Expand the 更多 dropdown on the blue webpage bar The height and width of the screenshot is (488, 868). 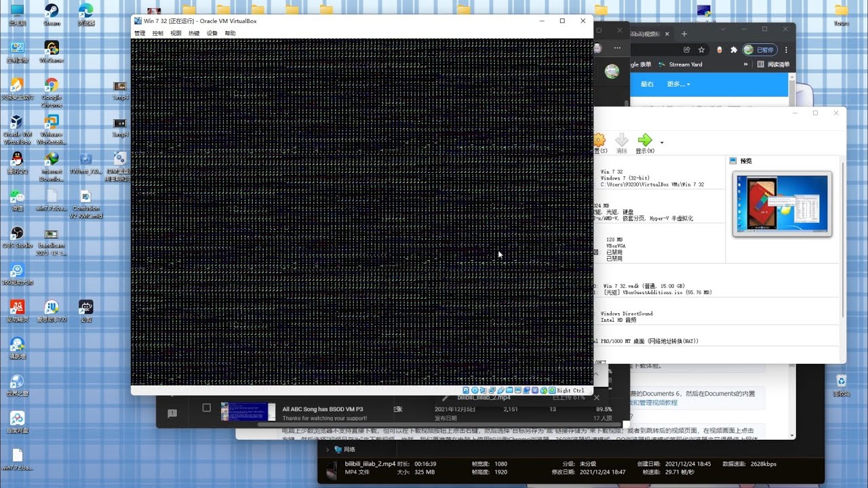tap(678, 84)
